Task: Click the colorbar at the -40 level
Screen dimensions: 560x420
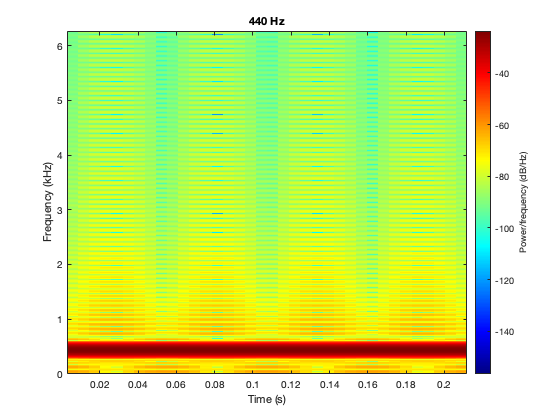Action: [483, 74]
